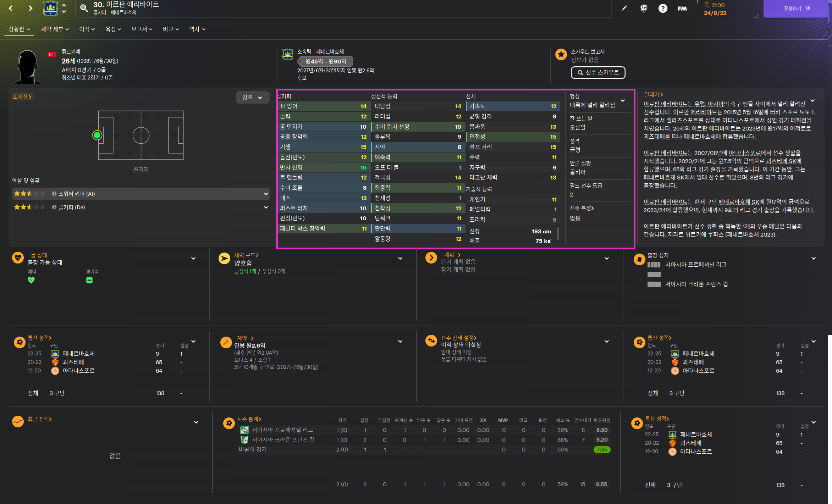
Task: Click the pencil edit icon
Action: (x=624, y=8)
